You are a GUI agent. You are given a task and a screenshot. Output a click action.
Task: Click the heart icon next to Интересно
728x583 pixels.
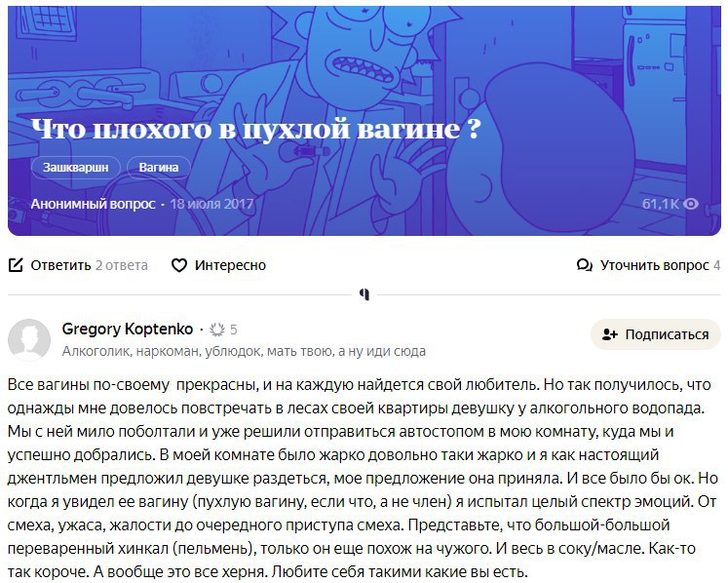[x=179, y=265]
